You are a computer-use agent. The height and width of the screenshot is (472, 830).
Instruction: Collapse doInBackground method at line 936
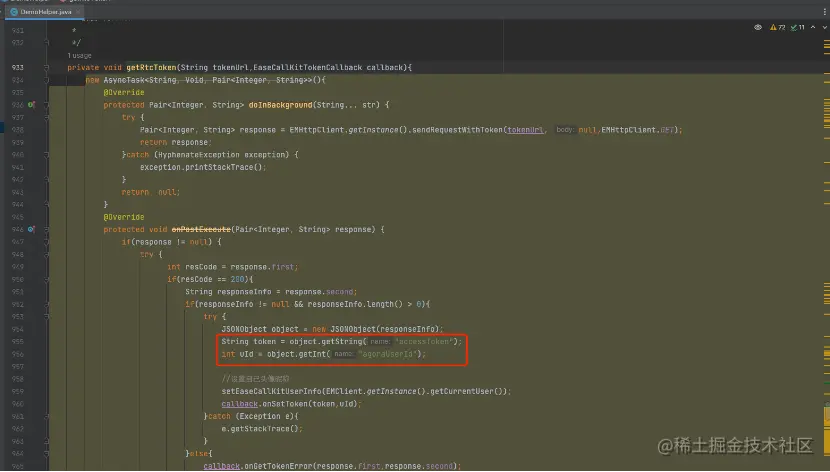(x=47, y=105)
